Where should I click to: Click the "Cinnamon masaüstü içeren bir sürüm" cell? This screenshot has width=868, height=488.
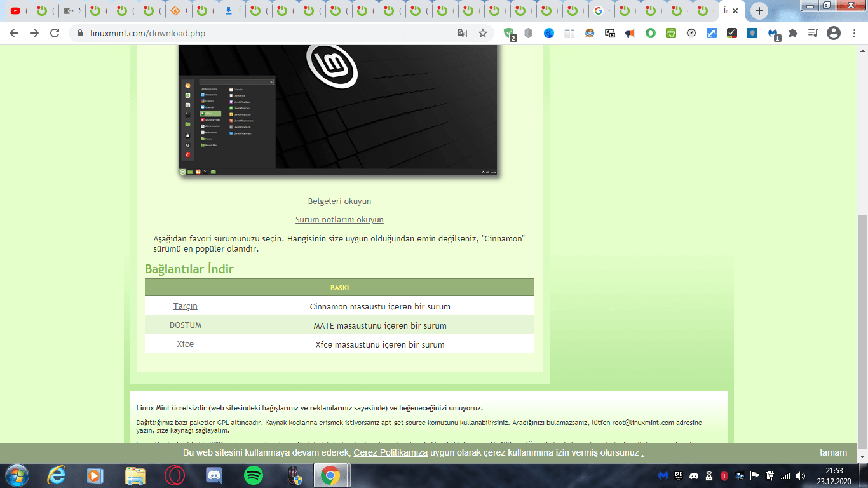click(x=380, y=306)
